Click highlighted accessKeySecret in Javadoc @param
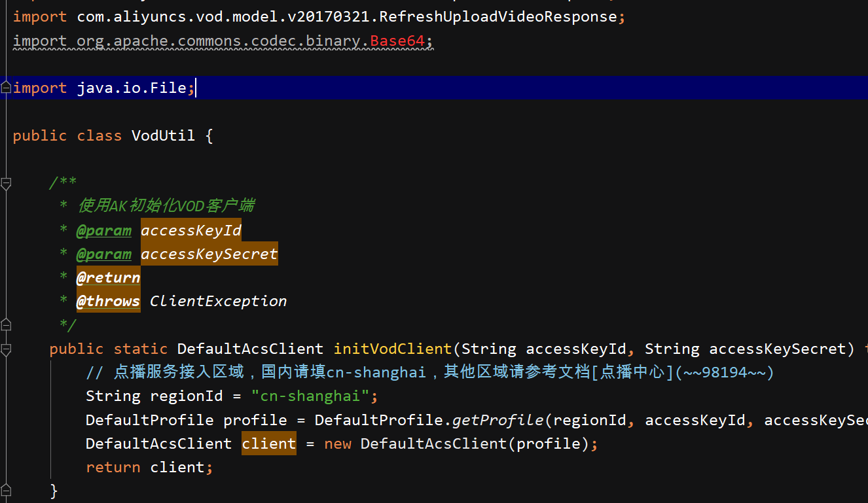The width and height of the screenshot is (868, 503). [209, 254]
